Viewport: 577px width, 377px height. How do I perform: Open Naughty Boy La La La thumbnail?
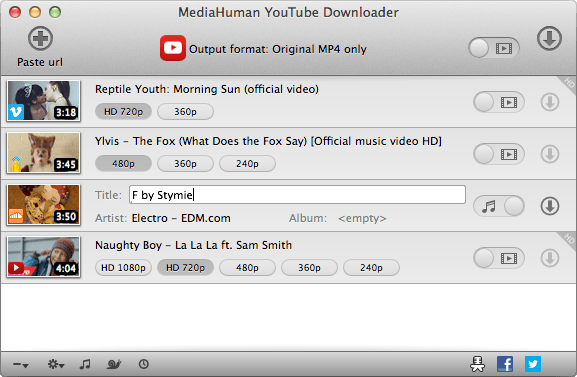pyautogui.click(x=43, y=257)
